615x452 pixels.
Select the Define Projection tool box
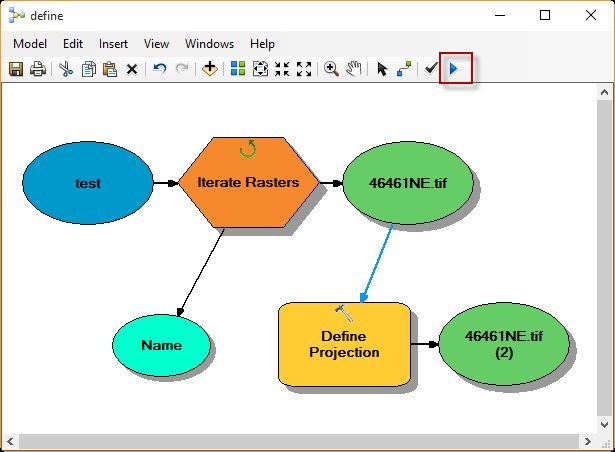tap(344, 344)
